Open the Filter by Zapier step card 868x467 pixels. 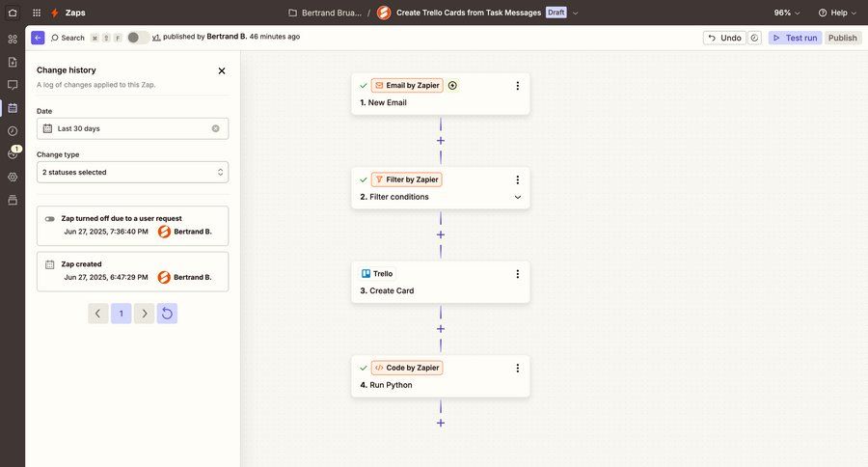coord(441,188)
